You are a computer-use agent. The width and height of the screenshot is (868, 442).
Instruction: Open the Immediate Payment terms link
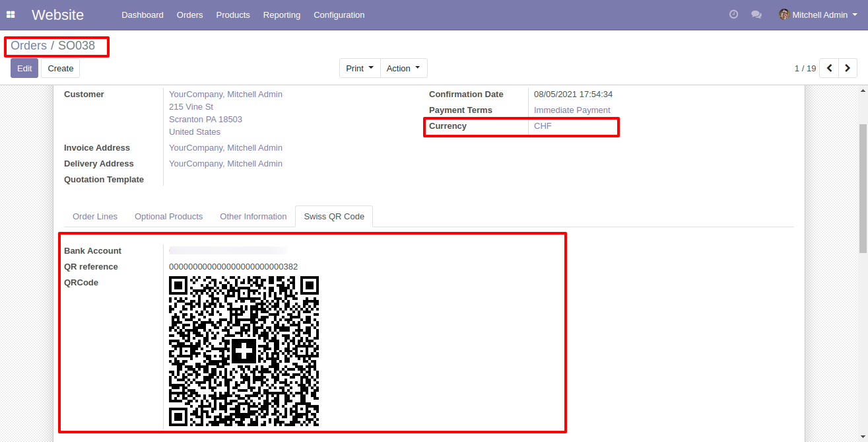pos(572,110)
